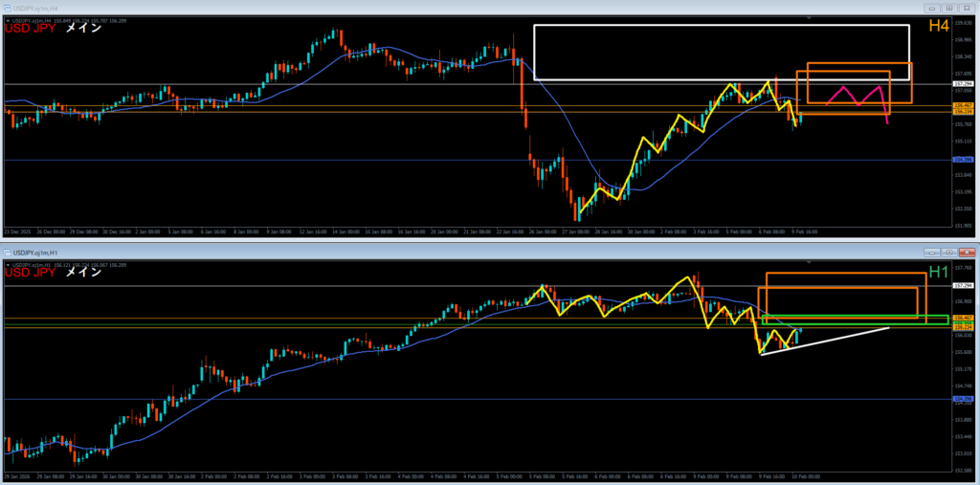Minimize the USDJPY H1 chart window
Screen dimensions: 980x485
pyautogui.click(x=933, y=254)
